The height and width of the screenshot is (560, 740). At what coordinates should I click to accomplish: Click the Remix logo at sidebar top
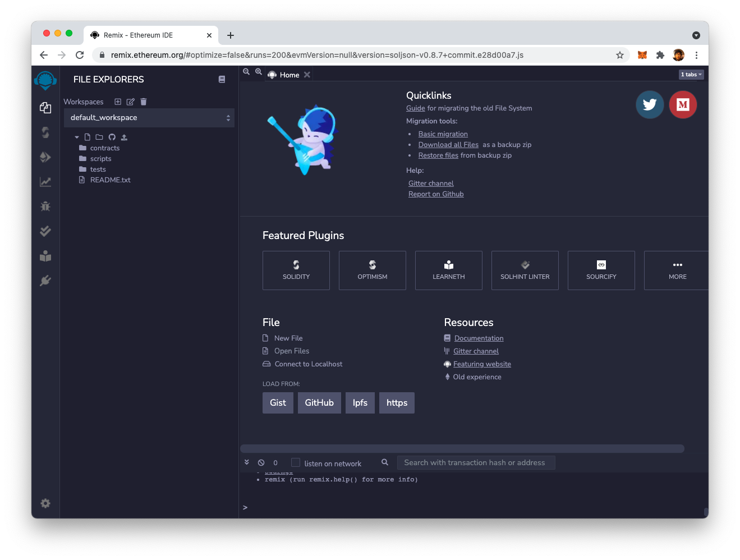click(x=45, y=80)
